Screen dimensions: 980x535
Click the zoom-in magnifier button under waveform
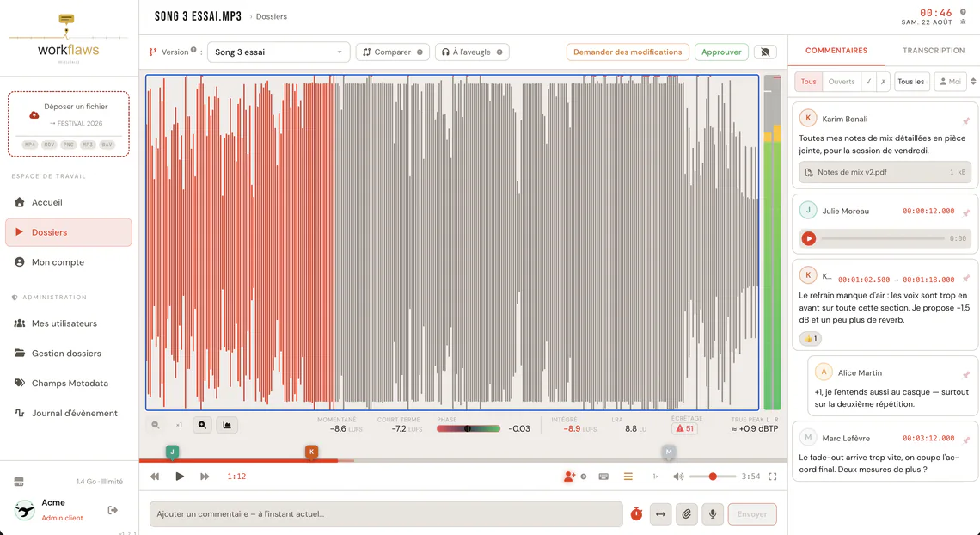click(x=202, y=425)
